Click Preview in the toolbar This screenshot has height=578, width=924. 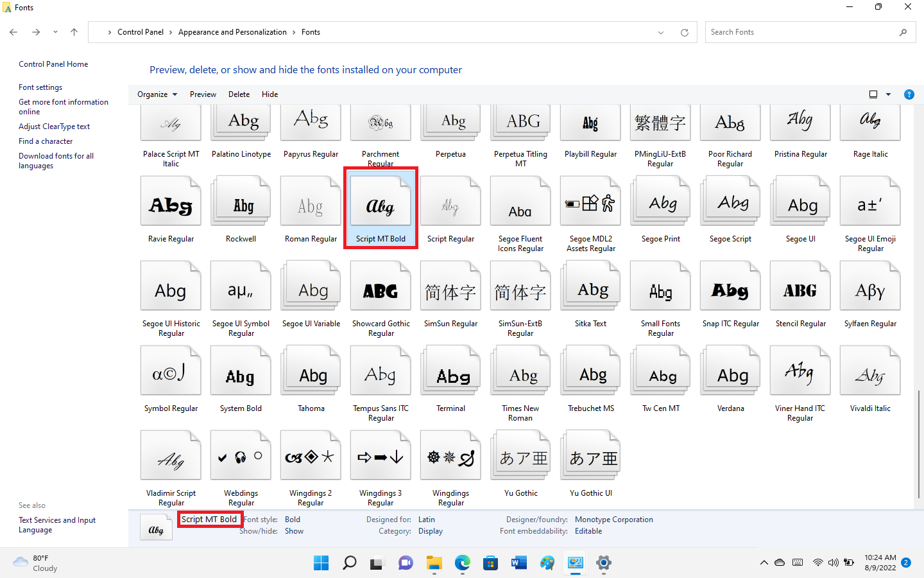[x=203, y=94]
